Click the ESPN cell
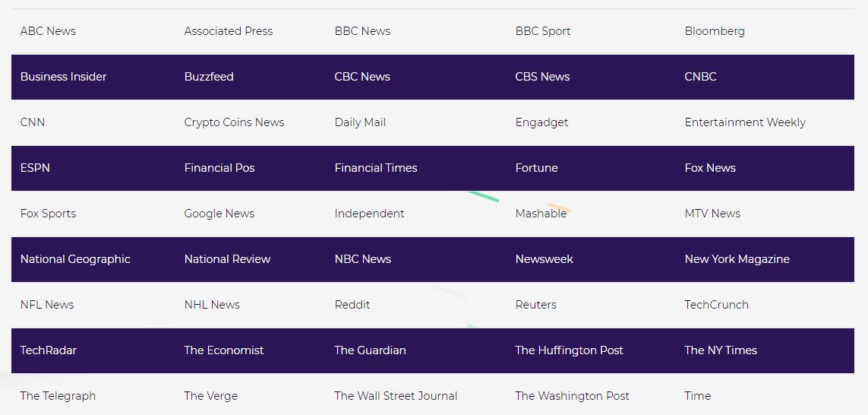The height and width of the screenshot is (415, 868). [35, 167]
